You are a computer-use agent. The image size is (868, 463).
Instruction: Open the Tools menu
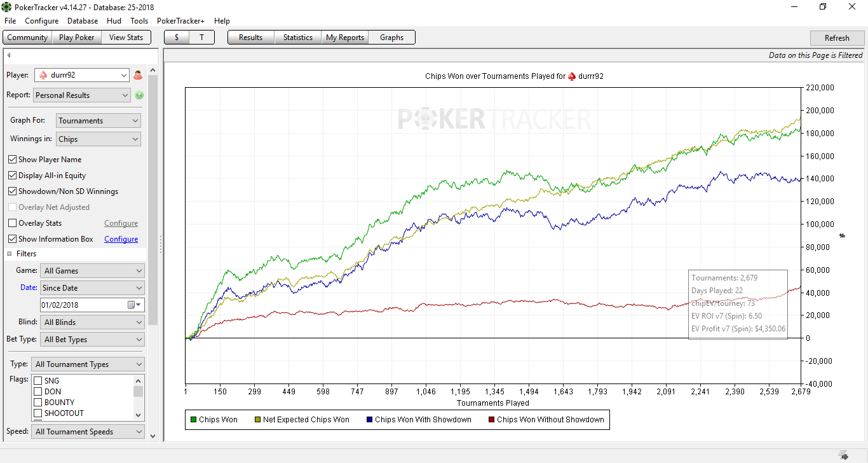(139, 21)
